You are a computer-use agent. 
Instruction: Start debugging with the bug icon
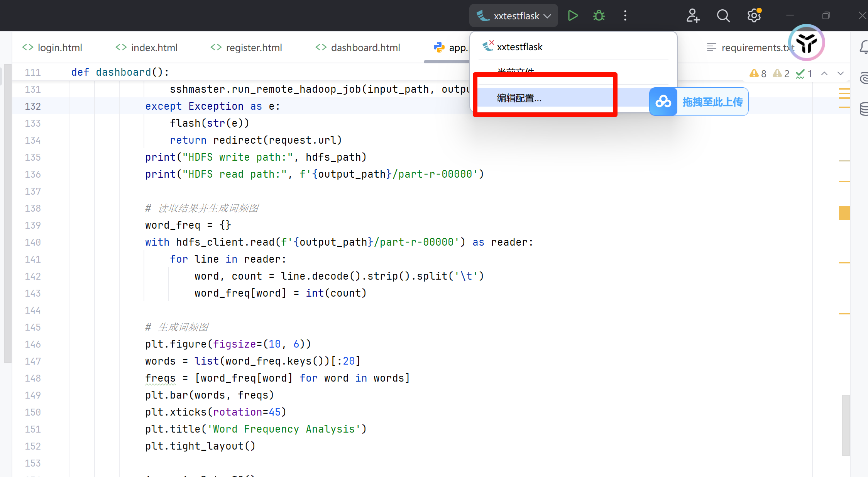pos(599,15)
